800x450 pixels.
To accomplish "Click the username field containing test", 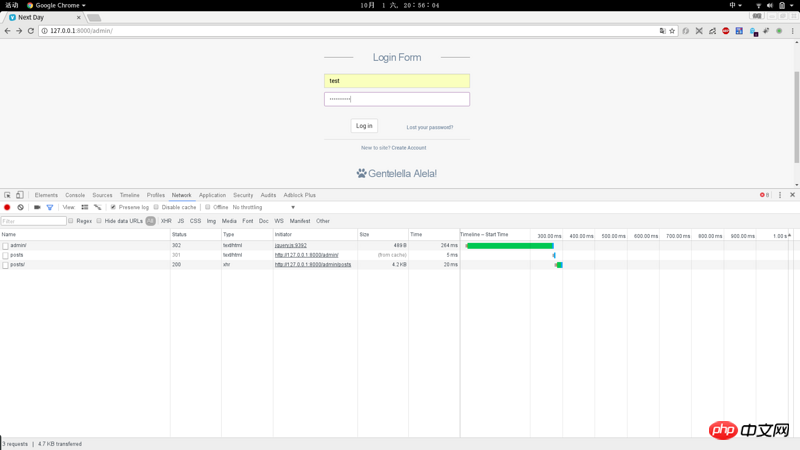I will point(397,81).
